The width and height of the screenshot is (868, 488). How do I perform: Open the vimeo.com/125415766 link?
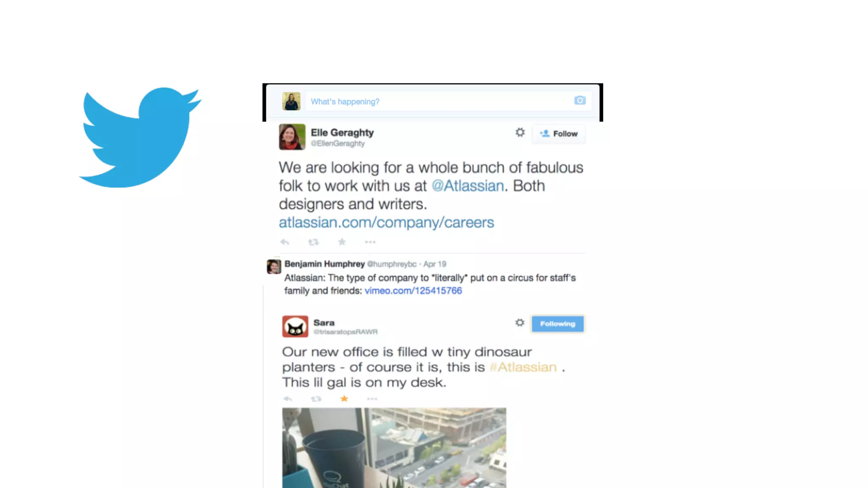[413, 291]
